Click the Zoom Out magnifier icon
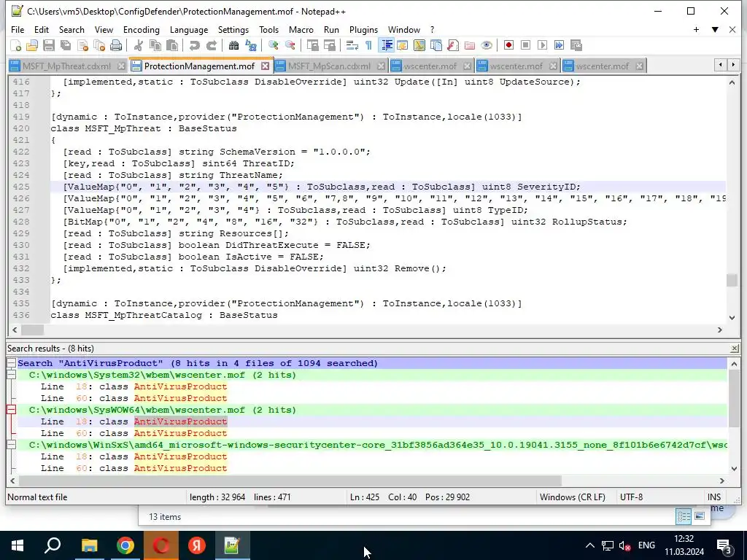Image resolution: width=747 pixels, height=560 pixels. (x=290, y=45)
